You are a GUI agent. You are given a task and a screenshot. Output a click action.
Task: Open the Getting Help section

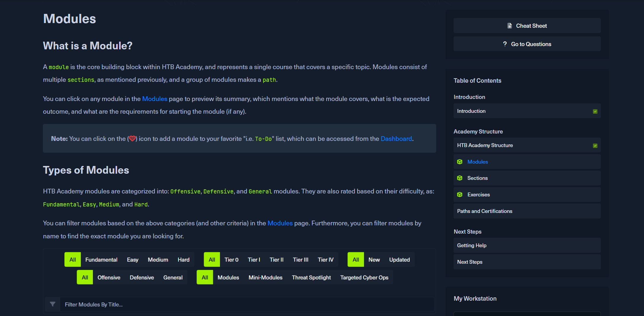(527, 245)
